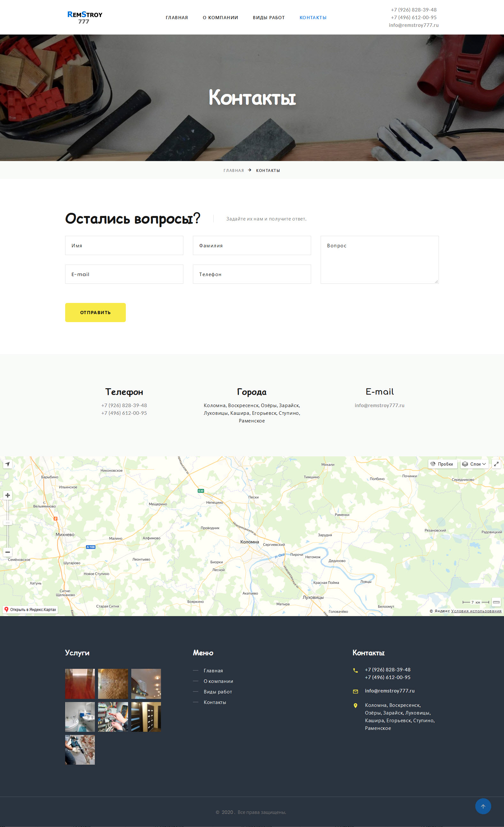Toggle the Пробки traffic layer

pos(442,464)
